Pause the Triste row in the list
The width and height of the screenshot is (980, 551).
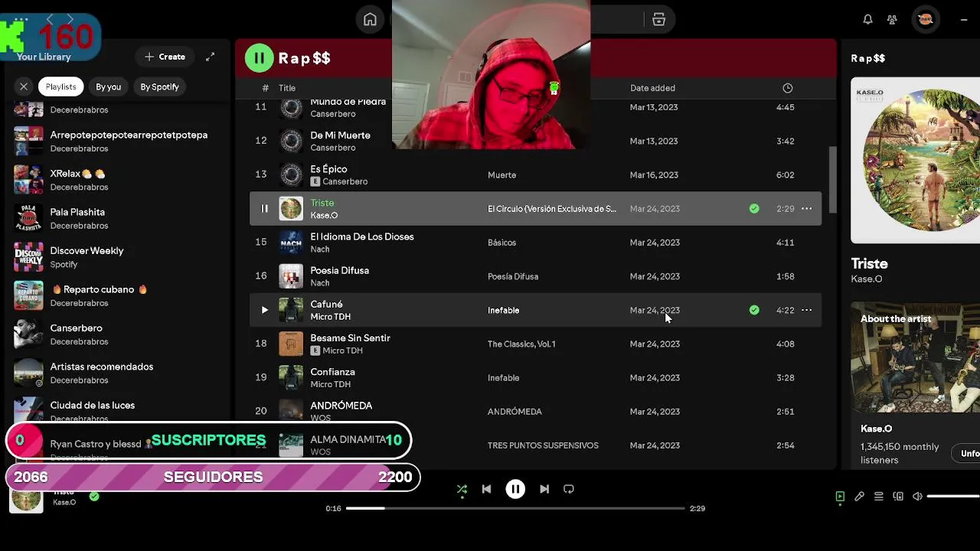click(x=264, y=208)
